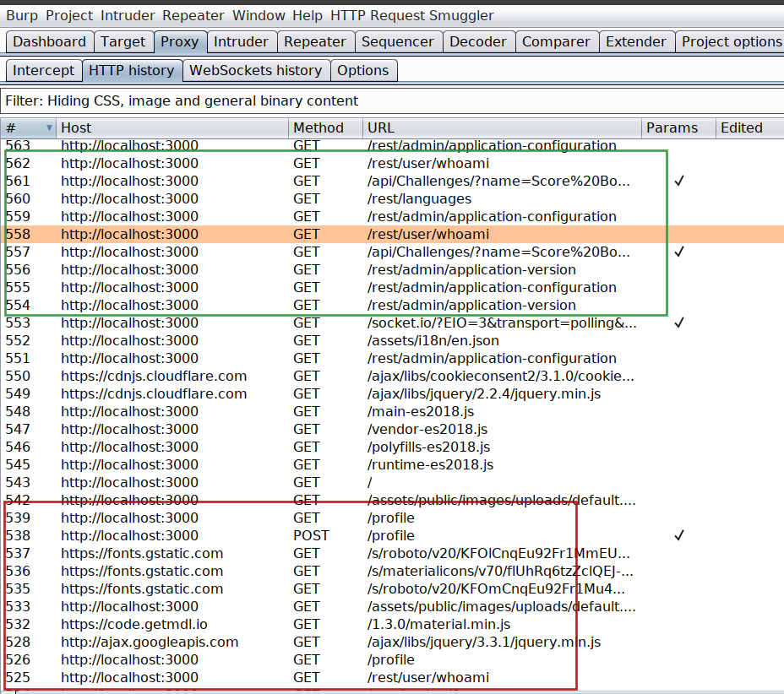
Task: Open the Sequencer tab
Action: coord(398,41)
